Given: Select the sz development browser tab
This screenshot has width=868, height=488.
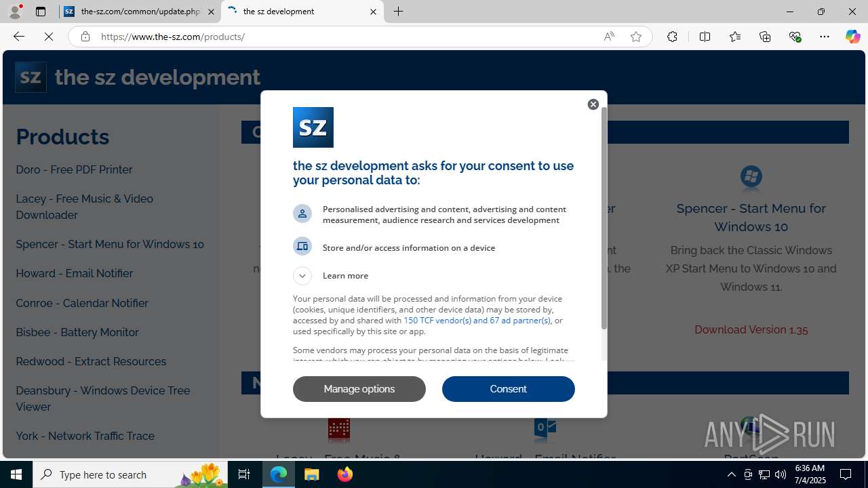Looking at the screenshot, I should point(302,12).
